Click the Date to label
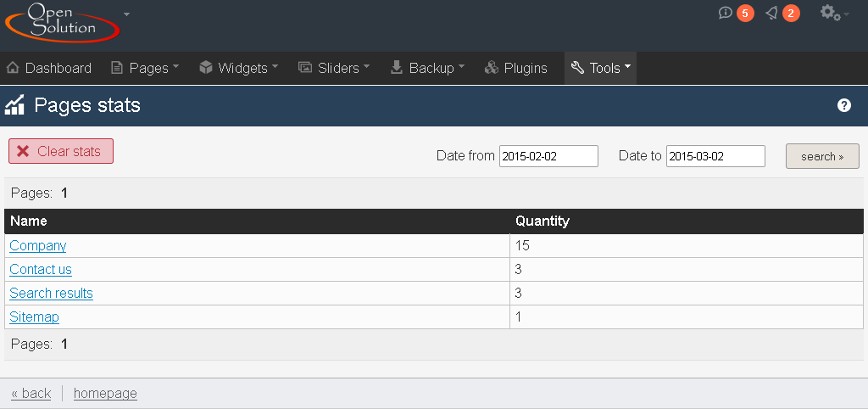This screenshot has height=409, width=868. tap(641, 156)
